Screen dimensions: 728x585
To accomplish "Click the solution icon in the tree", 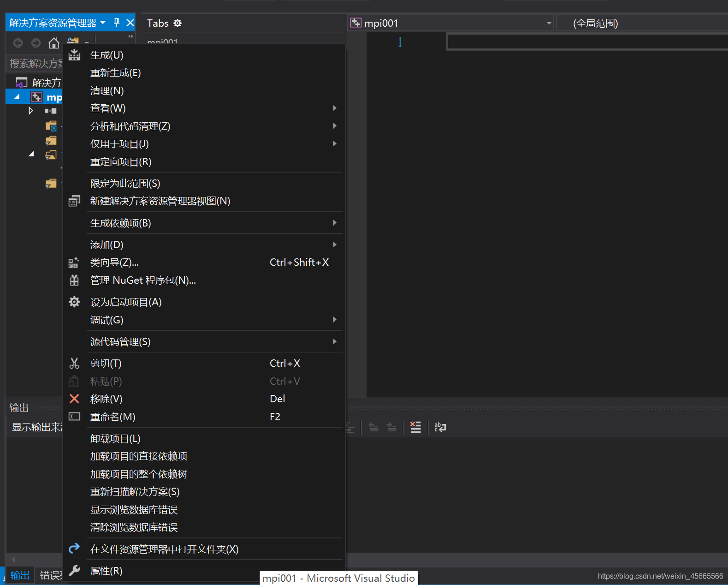I will [22, 83].
